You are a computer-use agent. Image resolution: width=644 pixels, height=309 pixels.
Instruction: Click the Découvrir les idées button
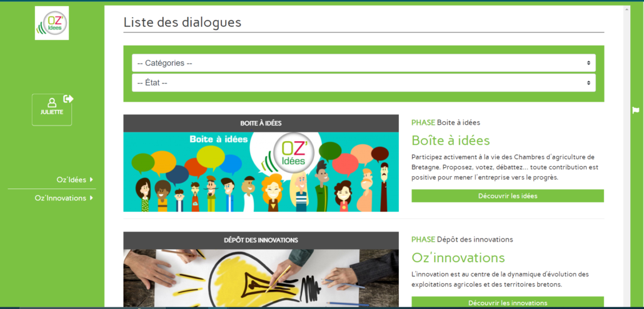(x=508, y=196)
